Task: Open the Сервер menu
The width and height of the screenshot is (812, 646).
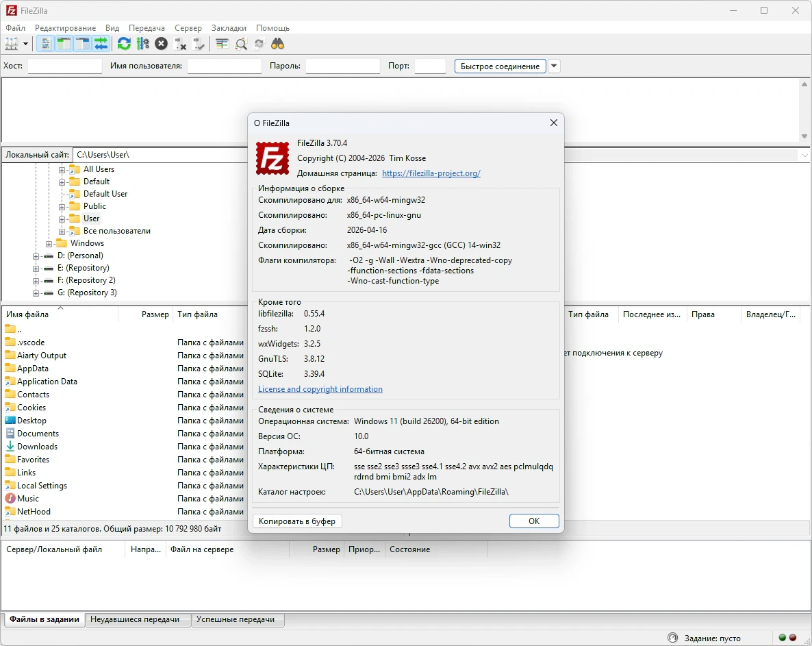Action: click(188, 28)
